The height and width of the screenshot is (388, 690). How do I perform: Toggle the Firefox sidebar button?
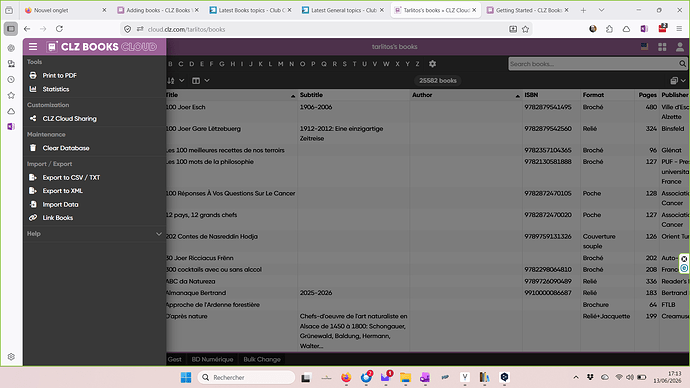coord(11,29)
